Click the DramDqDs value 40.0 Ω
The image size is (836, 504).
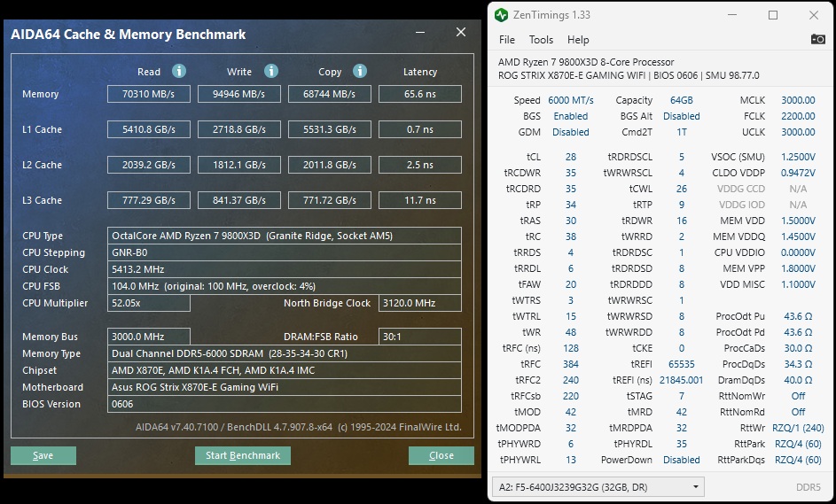tap(798, 380)
